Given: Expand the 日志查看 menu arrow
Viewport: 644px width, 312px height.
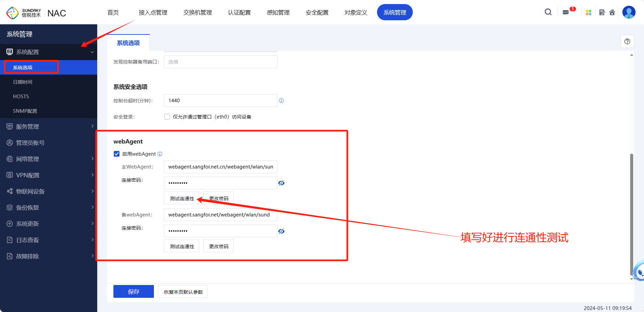Looking at the screenshot, I should pyautogui.click(x=92, y=239).
